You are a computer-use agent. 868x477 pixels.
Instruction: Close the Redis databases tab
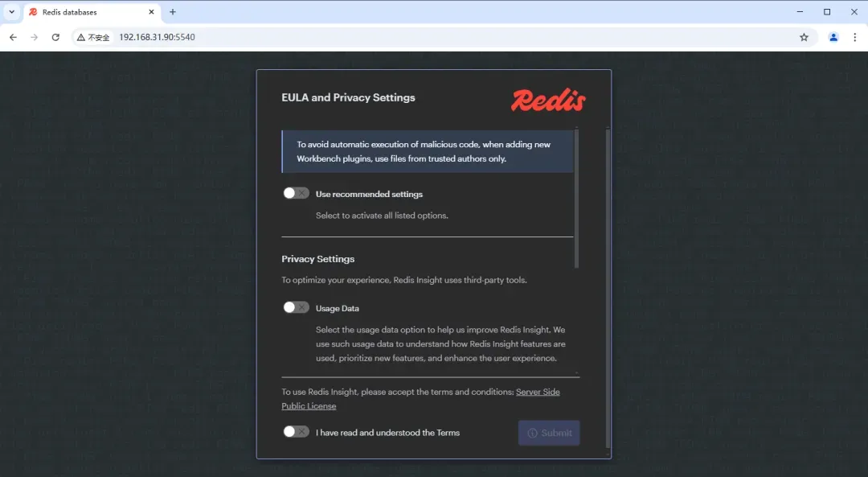click(x=151, y=11)
